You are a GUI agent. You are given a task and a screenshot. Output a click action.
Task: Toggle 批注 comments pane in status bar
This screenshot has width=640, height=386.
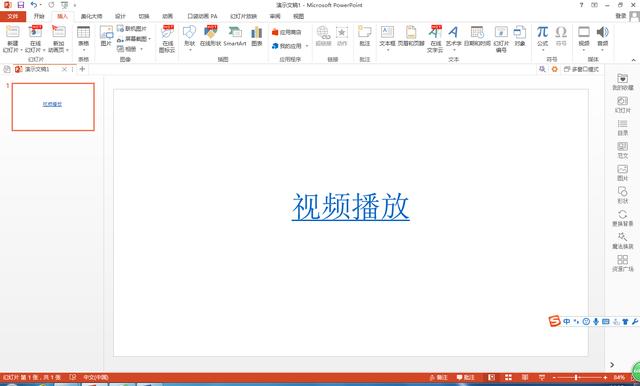(466, 377)
